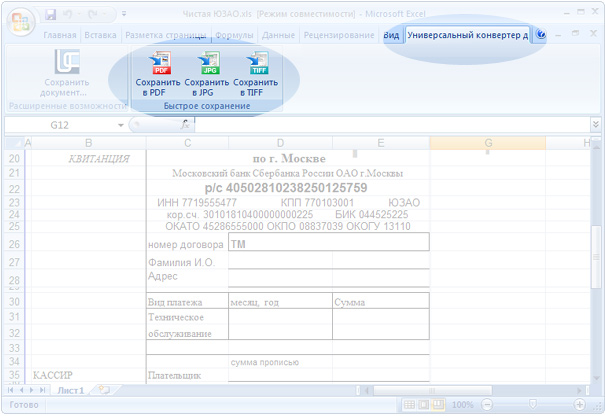Open the Рецензирование tab

[x=339, y=35]
